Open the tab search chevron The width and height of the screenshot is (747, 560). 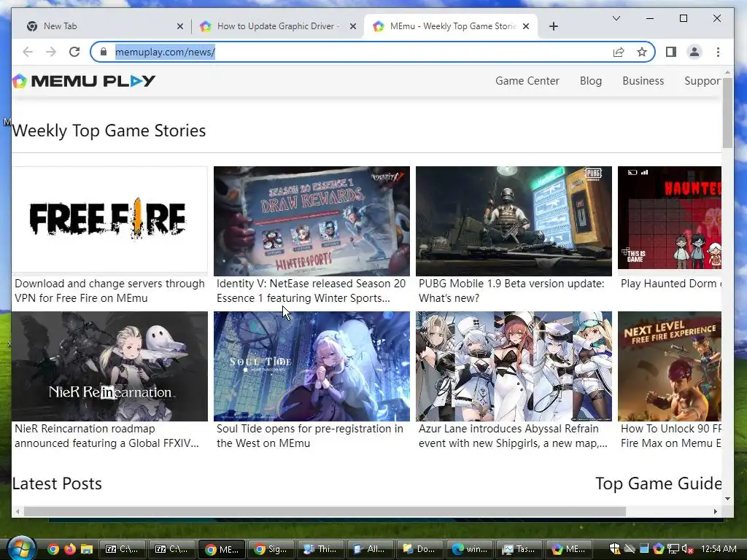click(x=616, y=18)
